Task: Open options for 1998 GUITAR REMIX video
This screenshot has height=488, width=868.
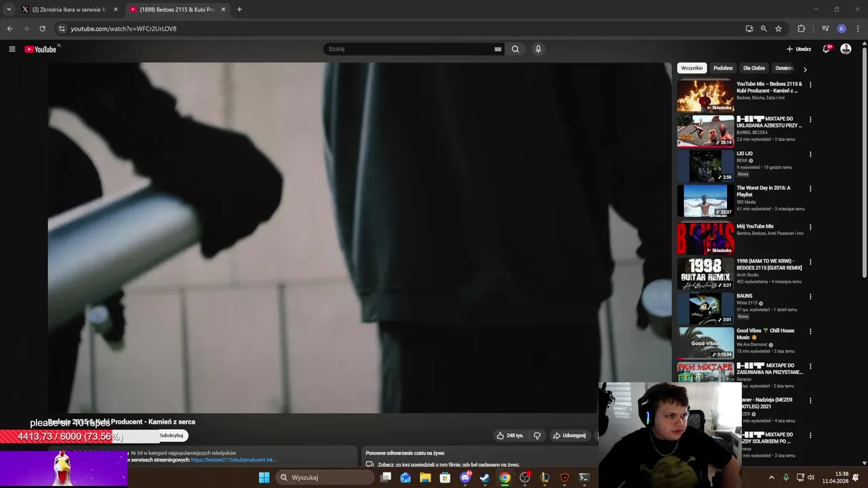Action: (x=810, y=262)
